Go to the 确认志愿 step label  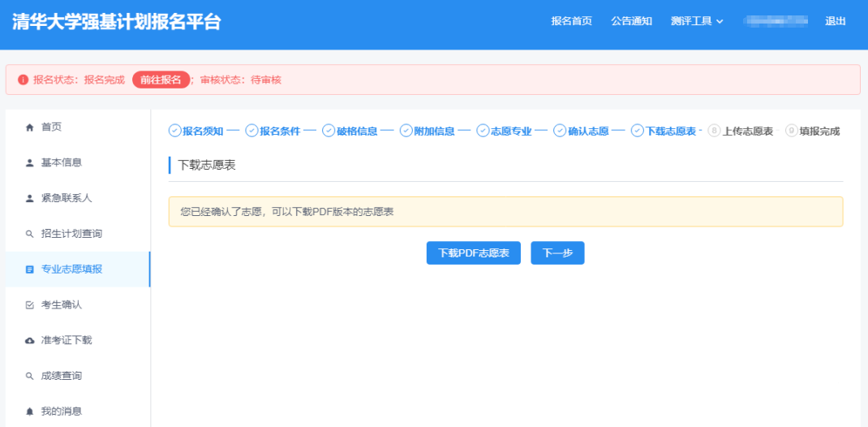point(588,132)
